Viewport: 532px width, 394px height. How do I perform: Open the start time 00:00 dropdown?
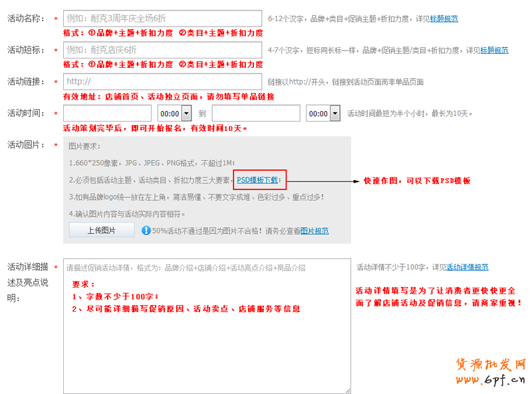click(x=176, y=114)
